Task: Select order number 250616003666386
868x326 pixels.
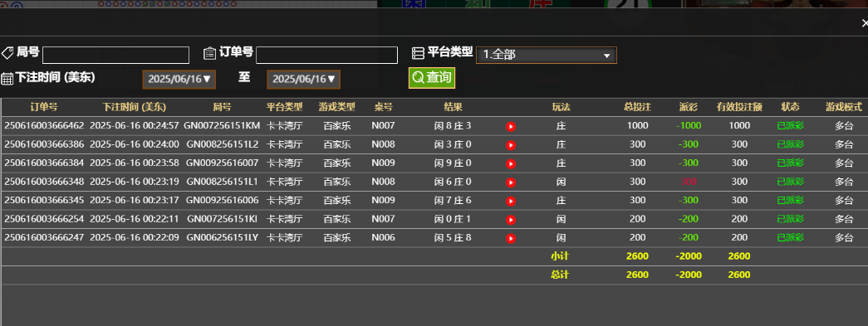Action: (x=44, y=145)
